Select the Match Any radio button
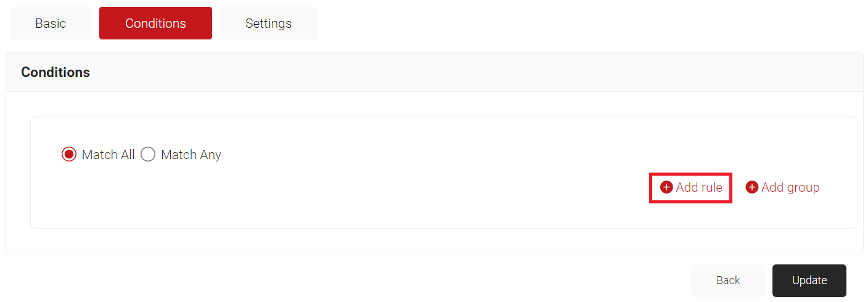This screenshot has height=302, width=868. tap(148, 155)
